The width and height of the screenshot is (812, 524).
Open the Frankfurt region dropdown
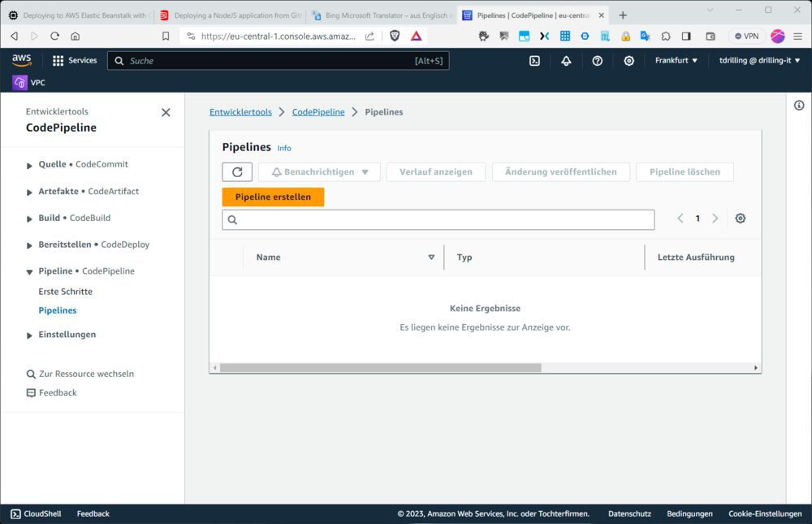pyautogui.click(x=676, y=61)
